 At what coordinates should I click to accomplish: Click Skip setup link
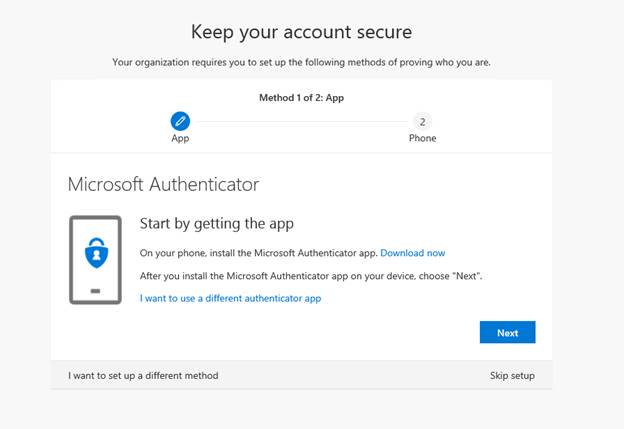coord(512,375)
